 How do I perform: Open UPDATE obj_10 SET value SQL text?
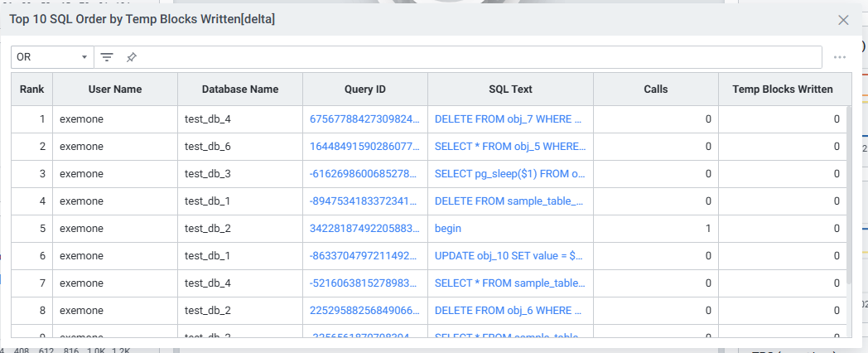(x=509, y=256)
